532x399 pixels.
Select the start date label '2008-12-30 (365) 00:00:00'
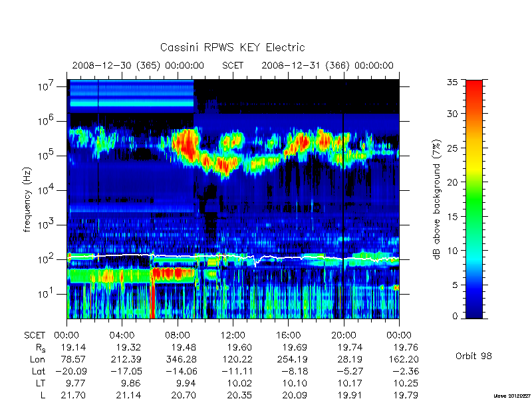pos(138,65)
